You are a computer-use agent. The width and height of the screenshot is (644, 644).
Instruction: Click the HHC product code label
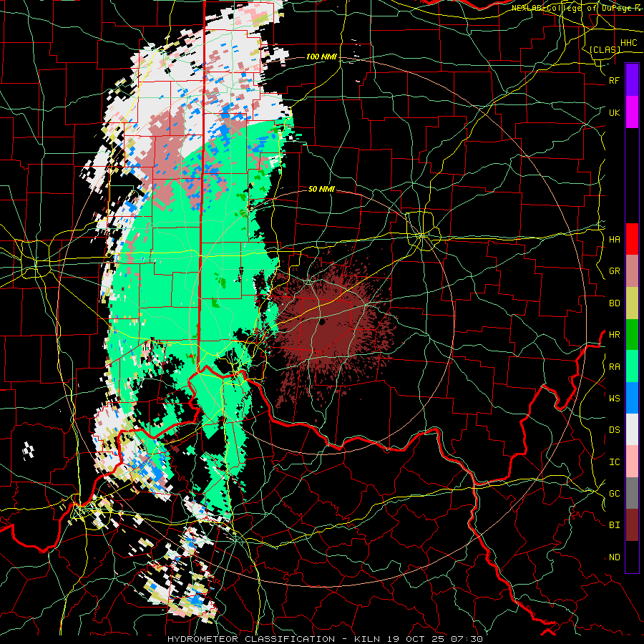point(628,43)
